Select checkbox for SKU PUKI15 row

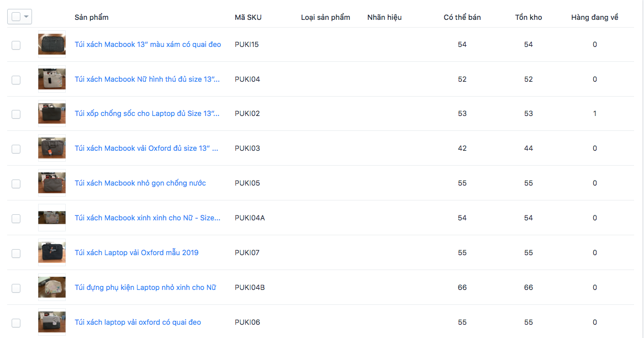[x=16, y=45]
